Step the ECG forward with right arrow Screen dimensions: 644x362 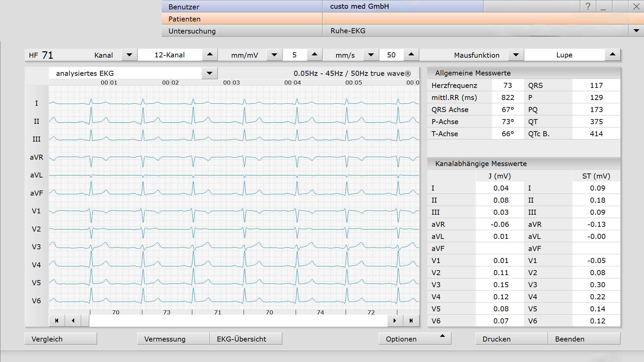[395, 321]
